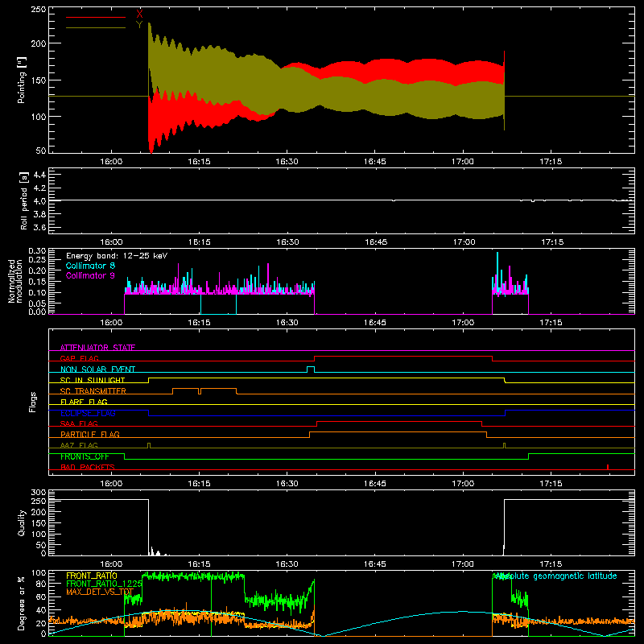This screenshot has width=644, height=644.
Task: Click the "17:00" label under the Flags plot
Action: 464,484
